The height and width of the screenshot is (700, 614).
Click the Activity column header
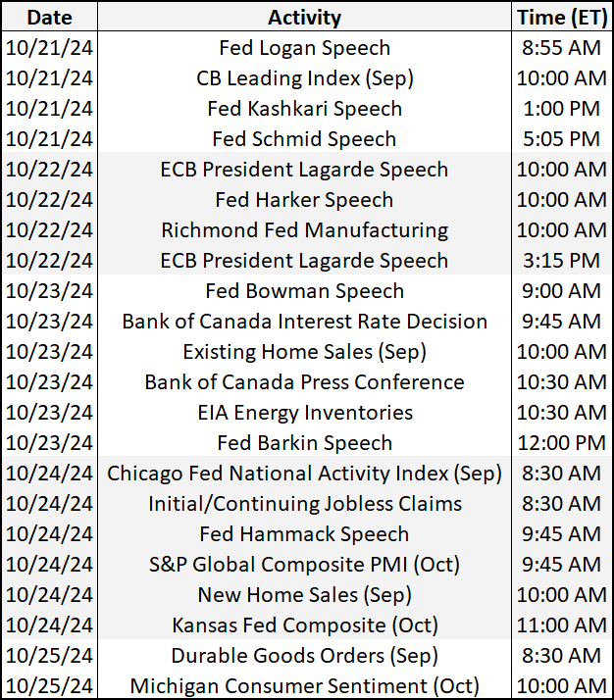pyautogui.click(x=304, y=18)
